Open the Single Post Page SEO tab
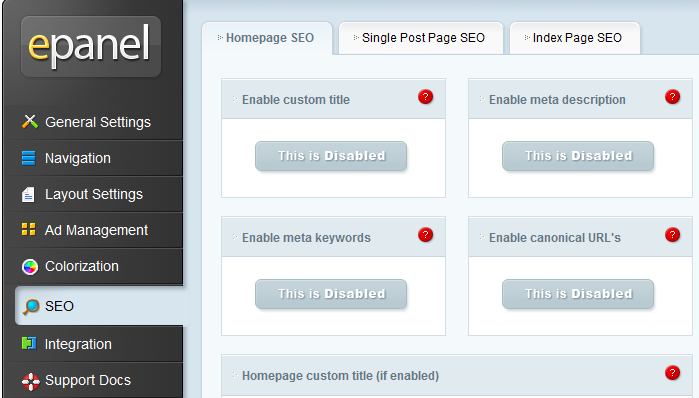 coord(420,38)
